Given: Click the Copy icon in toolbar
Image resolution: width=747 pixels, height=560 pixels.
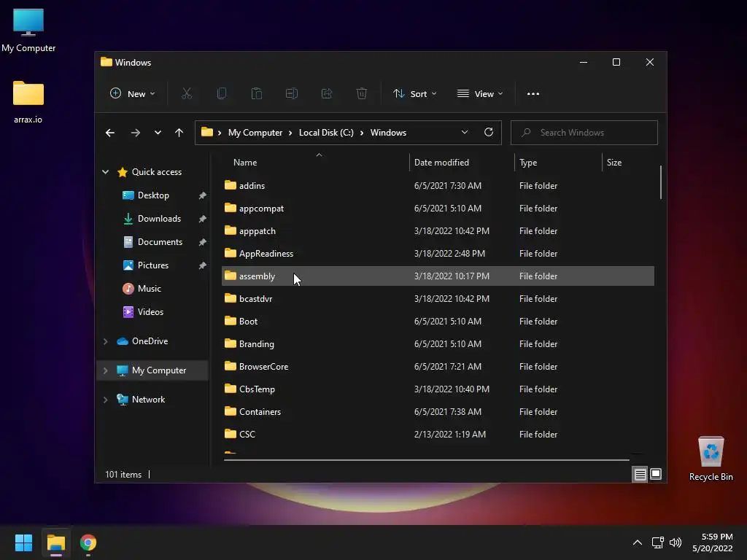Looking at the screenshot, I should pyautogui.click(x=222, y=94).
